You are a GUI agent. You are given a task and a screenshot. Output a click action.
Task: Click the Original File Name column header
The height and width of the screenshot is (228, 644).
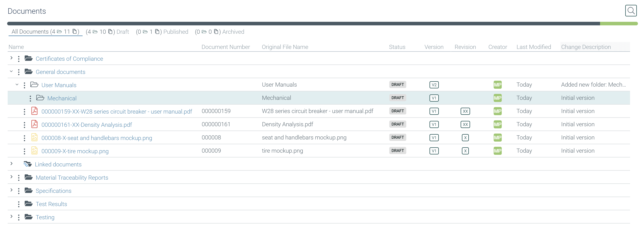click(x=285, y=47)
